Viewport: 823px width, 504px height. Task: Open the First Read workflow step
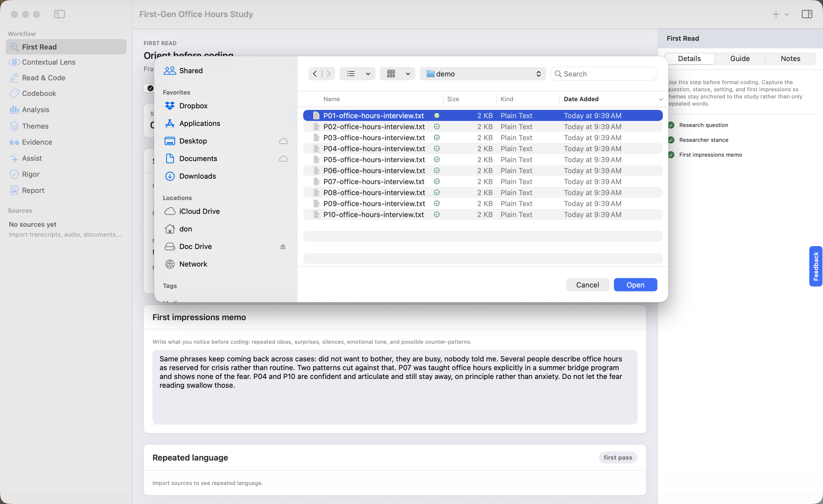66,47
